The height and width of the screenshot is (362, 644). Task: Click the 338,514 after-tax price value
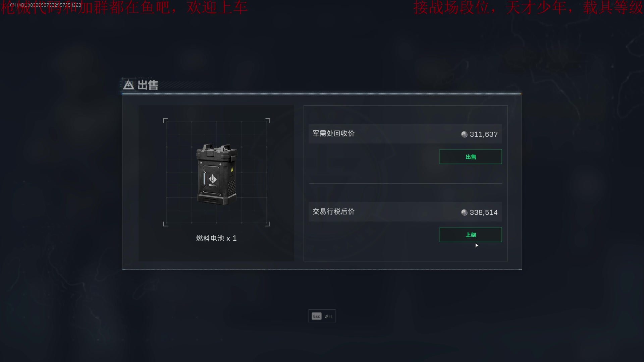pos(484,213)
